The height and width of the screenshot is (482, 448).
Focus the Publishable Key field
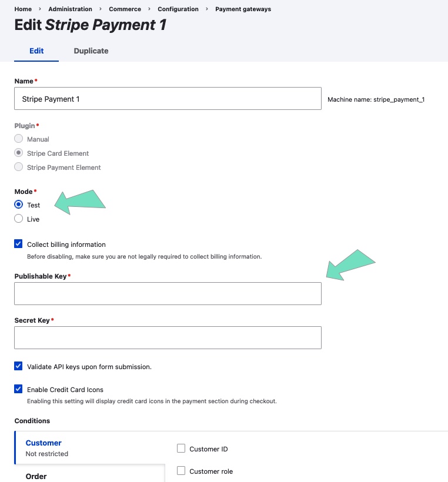[x=168, y=293]
